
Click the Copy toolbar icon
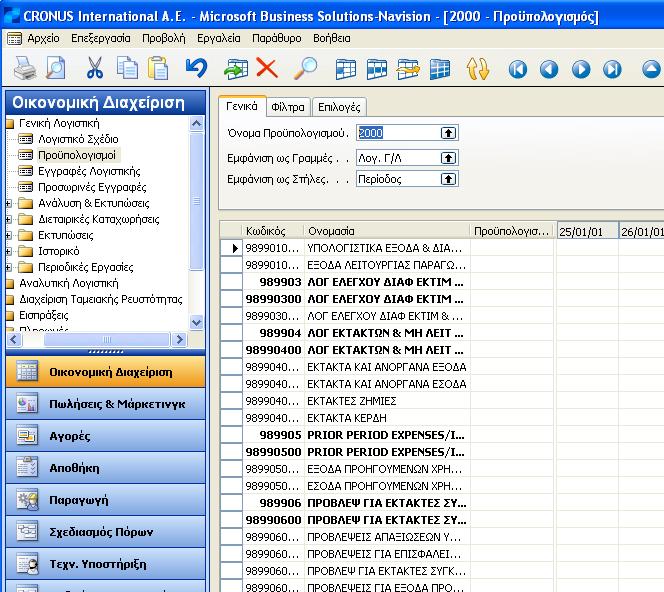[x=127, y=68]
